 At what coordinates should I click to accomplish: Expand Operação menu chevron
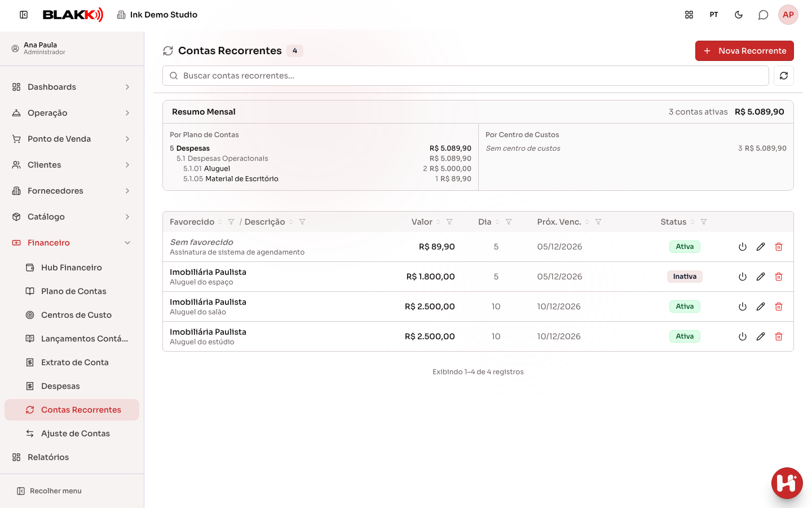[127, 113]
